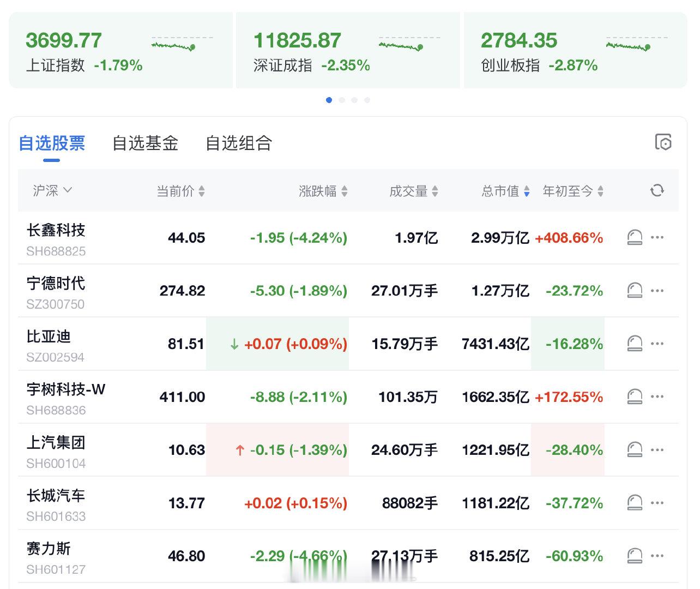Screen dimensions: 700x589
Task: Open more options for 长鑫科技
Action: (x=657, y=237)
